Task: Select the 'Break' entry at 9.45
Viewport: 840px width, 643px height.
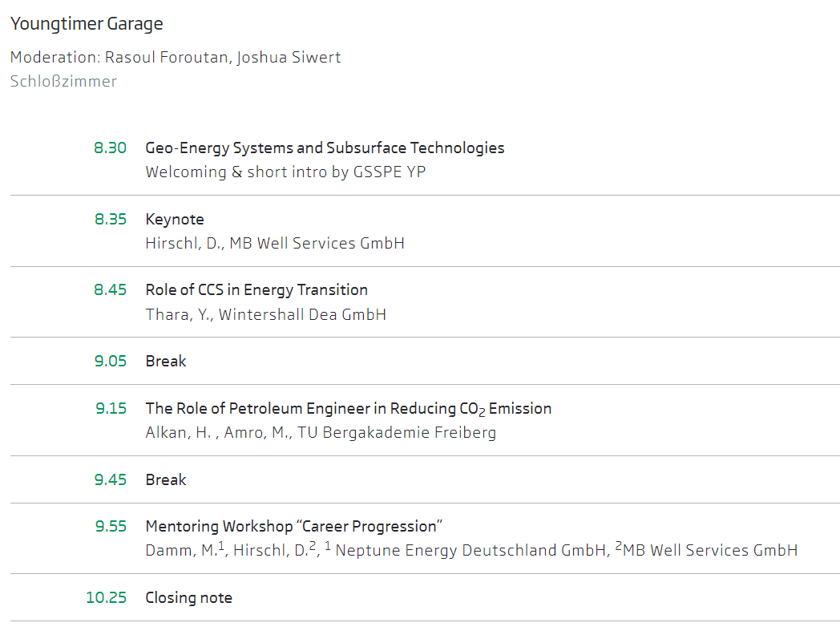Action: 166,479
